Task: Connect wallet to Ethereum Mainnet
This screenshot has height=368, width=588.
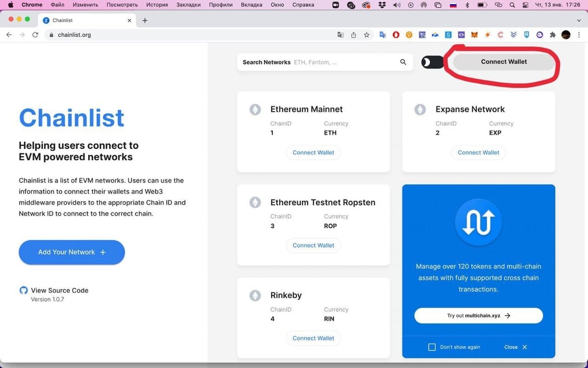Action: [314, 153]
